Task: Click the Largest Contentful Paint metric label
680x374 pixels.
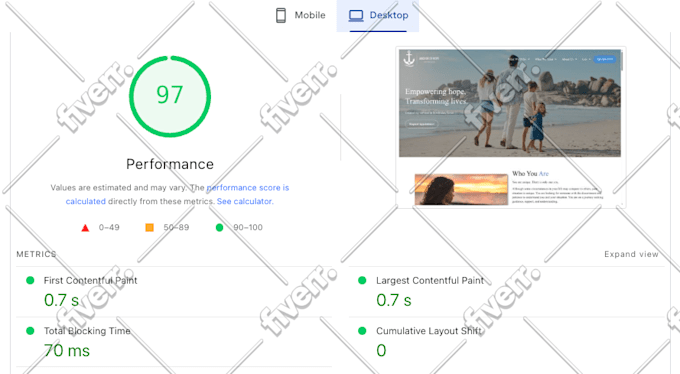Action: [x=430, y=281]
